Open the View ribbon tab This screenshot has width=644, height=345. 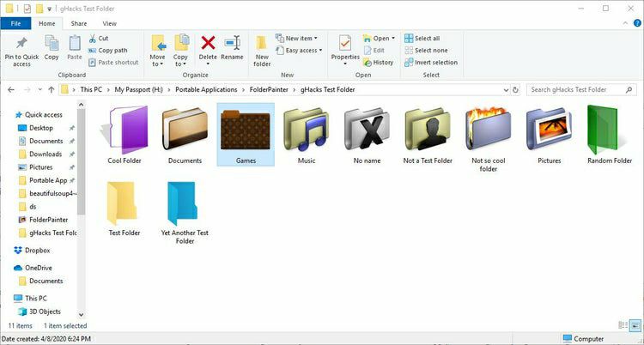[x=110, y=23]
